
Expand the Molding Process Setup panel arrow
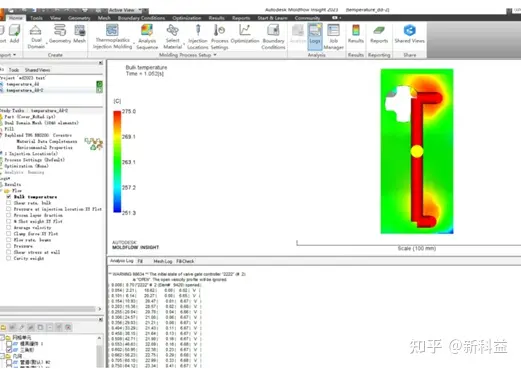(x=215, y=55)
